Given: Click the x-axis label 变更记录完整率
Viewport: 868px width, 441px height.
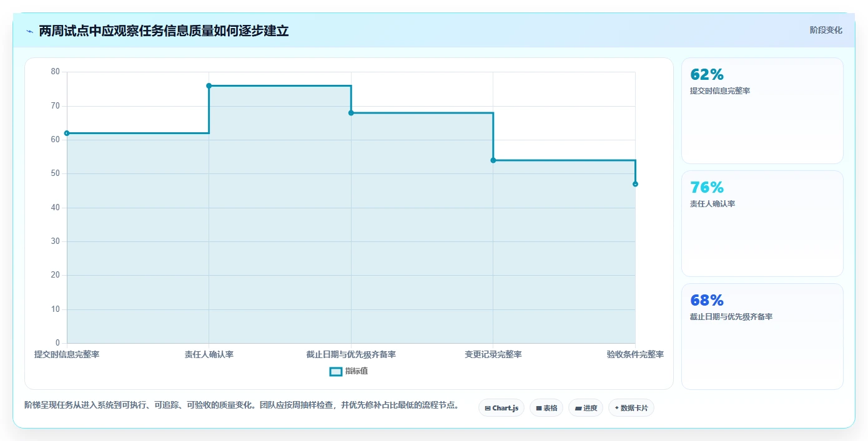Looking at the screenshot, I should pos(493,354).
